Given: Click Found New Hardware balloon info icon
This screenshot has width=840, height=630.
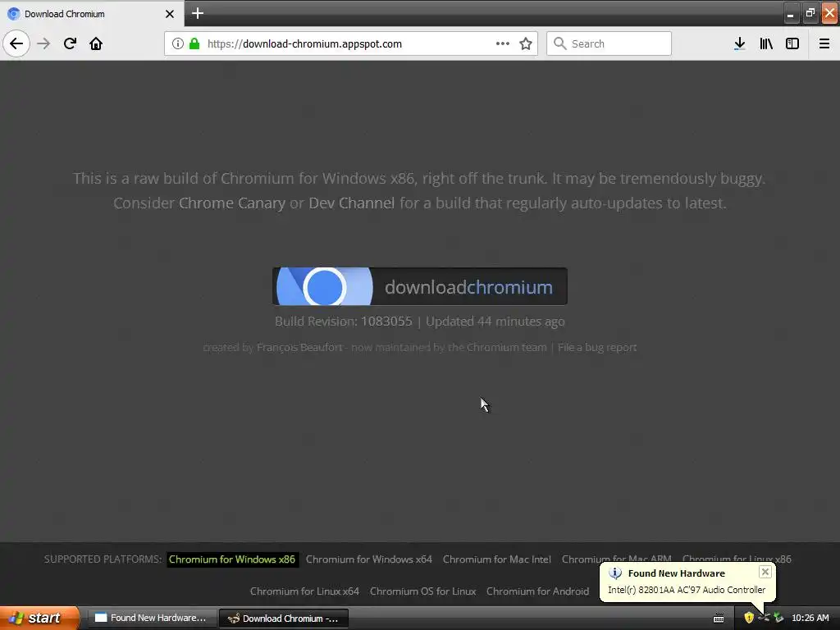Looking at the screenshot, I should [615, 573].
